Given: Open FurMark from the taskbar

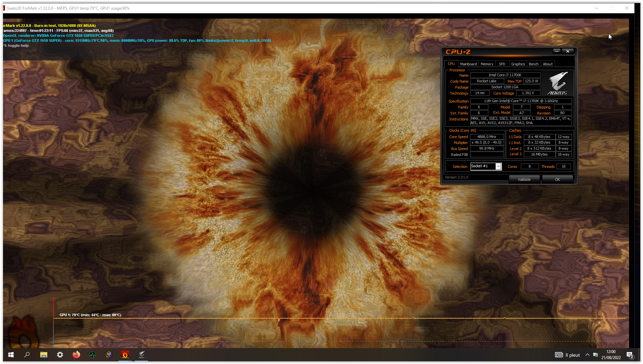Looking at the screenshot, I should tap(125, 355).
